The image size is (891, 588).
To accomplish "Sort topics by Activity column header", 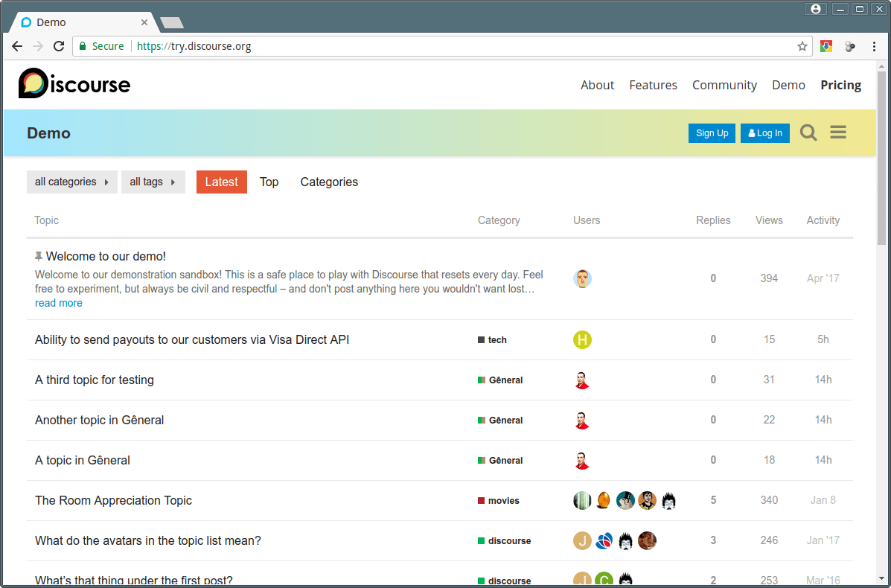I will point(823,220).
